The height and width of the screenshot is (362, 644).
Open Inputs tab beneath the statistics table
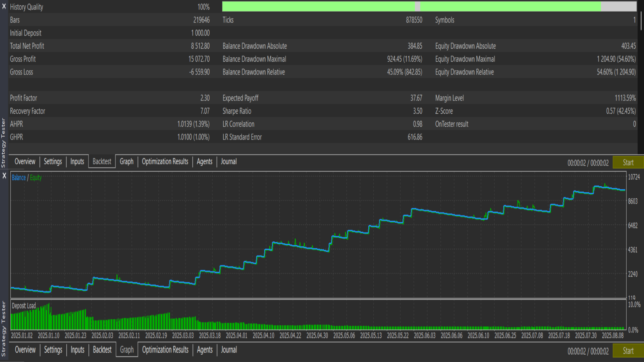(77, 162)
